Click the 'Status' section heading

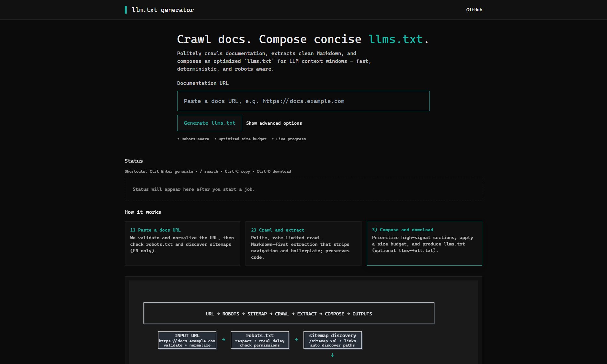coord(134,161)
